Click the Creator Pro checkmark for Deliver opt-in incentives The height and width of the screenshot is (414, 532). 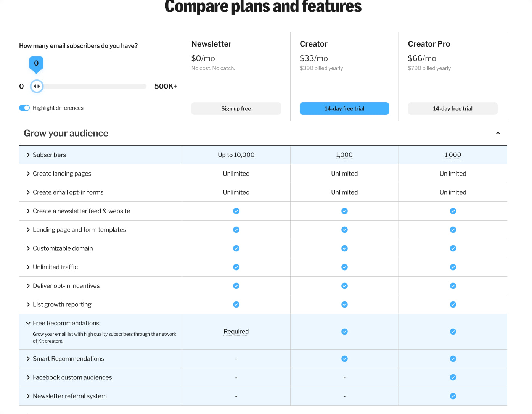pyautogui.click(x=453, y=286)
